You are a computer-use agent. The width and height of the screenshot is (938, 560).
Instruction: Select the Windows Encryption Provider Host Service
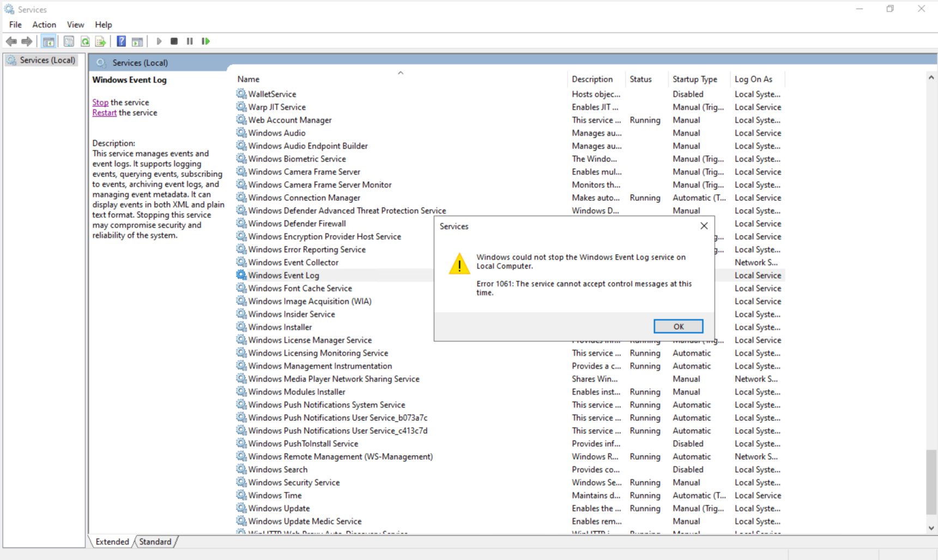tap(335, 236)
